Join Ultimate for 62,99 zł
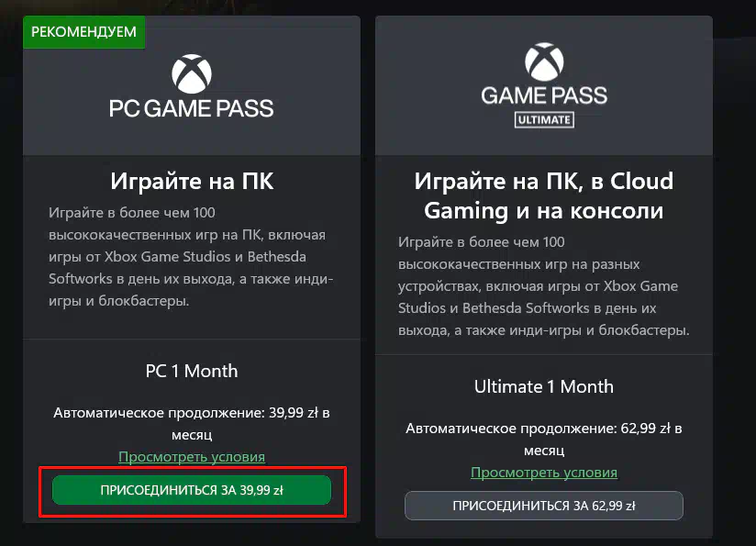This screenshot has width=756, height=546. pos(544,506)
